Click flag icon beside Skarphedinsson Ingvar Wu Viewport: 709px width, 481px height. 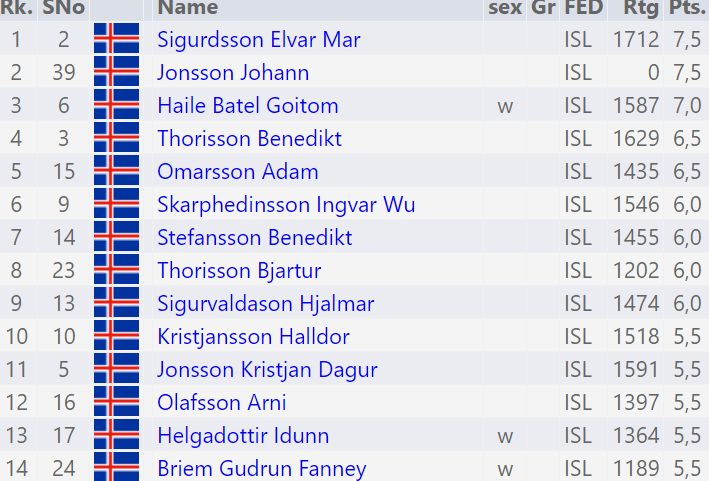coord(116,205)
